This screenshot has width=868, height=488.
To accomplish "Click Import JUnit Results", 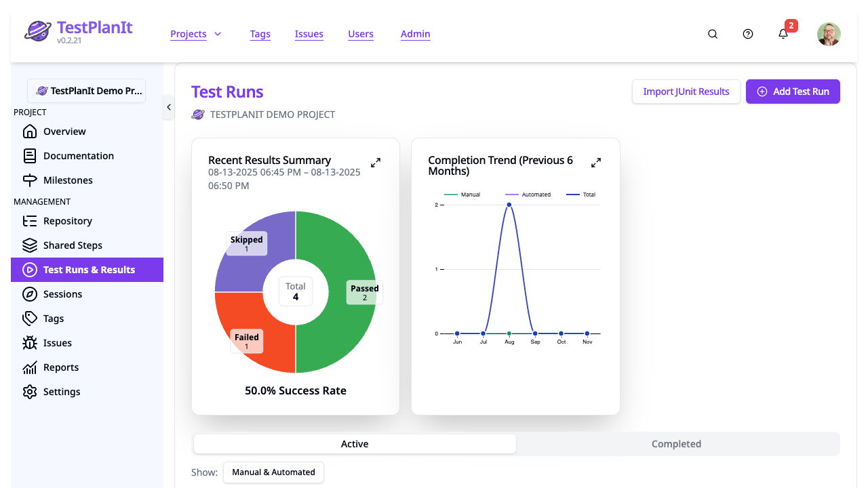I will click(x=686, y=91).
